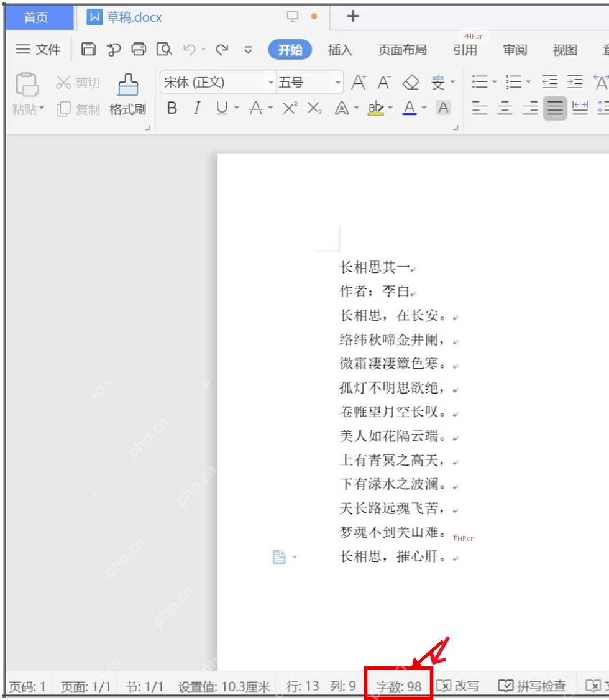
Task: Switch to the 视图 tab
Action: tap(565, 50)
